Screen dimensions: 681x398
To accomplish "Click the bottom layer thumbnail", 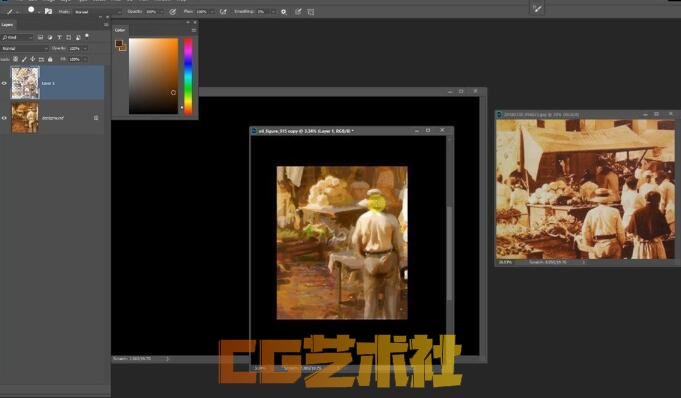I will [25, 118].
